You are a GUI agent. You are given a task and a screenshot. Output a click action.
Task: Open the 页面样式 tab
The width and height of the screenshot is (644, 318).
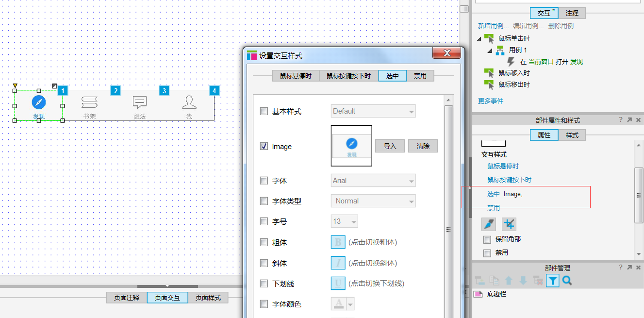tap(208, 298)
